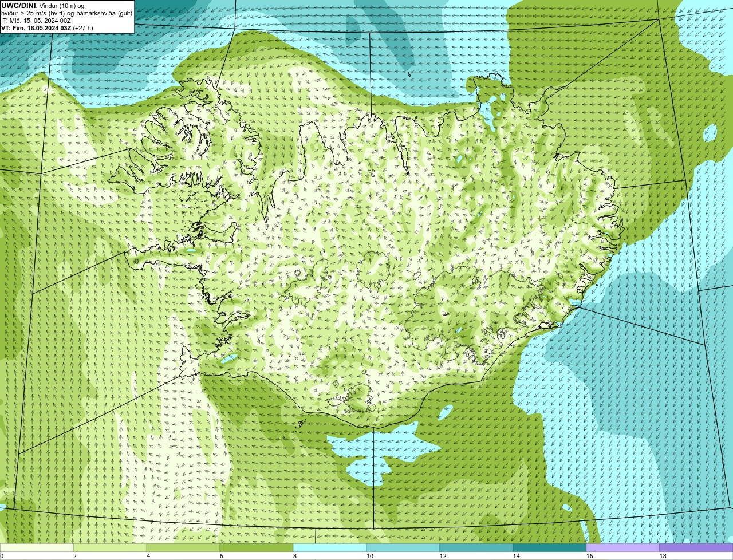Click the legend scale label "16"
The image size is (733, 560).
point(590,556)
